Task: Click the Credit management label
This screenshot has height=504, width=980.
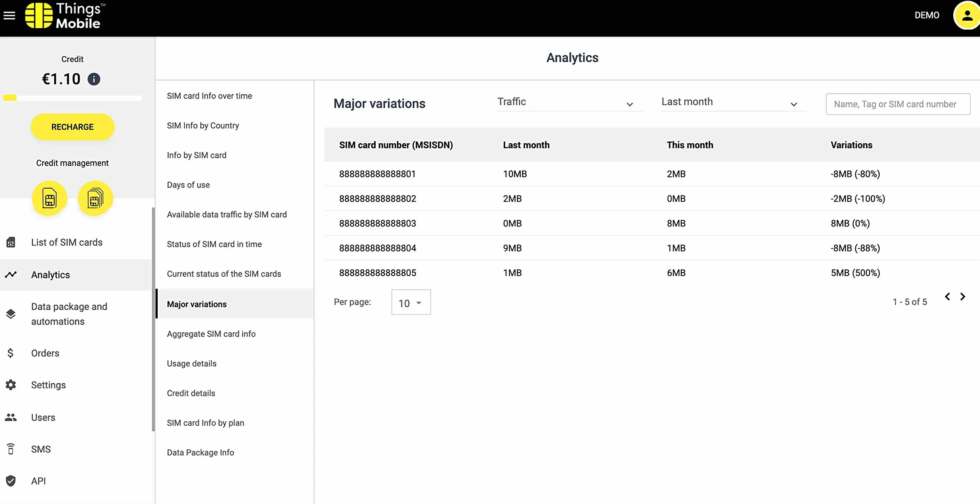Action: (x=73, y=163)
